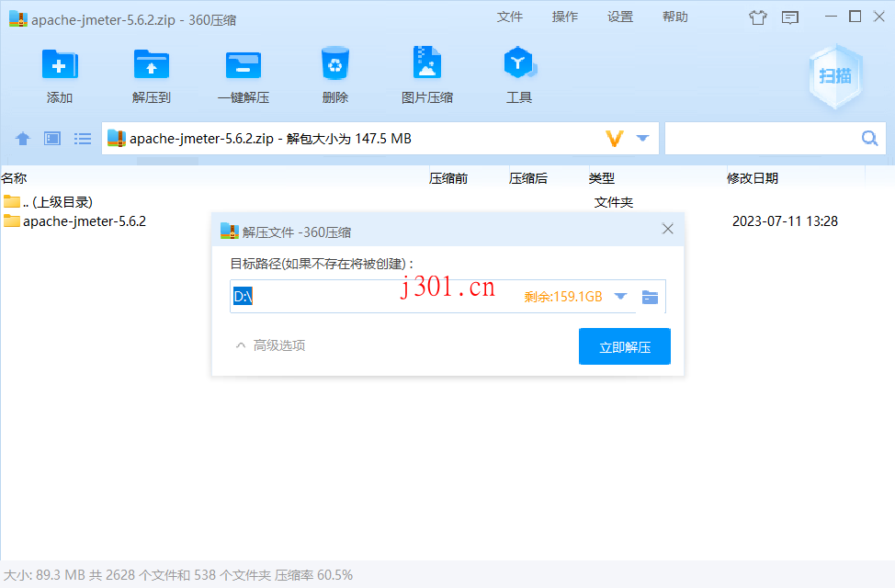Open the feedback message icon in title bar
The width and height of the screenshot is (895, 588).
click(x=790, y=17)
